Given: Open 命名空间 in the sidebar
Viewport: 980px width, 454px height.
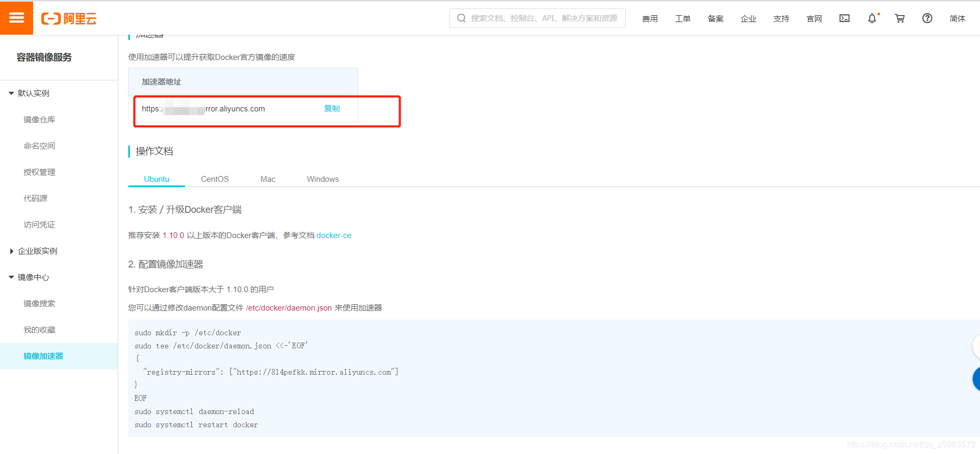Looking at the screenshot, I should click(x=39, y=146).
